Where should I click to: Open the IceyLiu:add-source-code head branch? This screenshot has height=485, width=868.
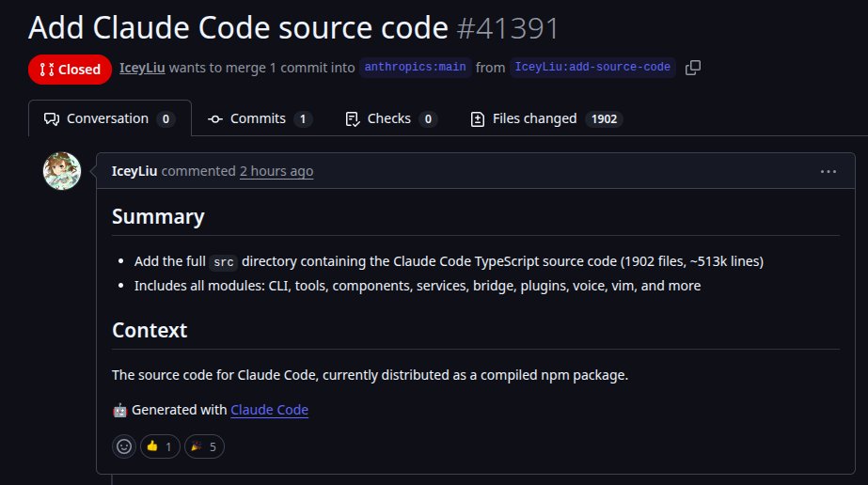point(592,67)
